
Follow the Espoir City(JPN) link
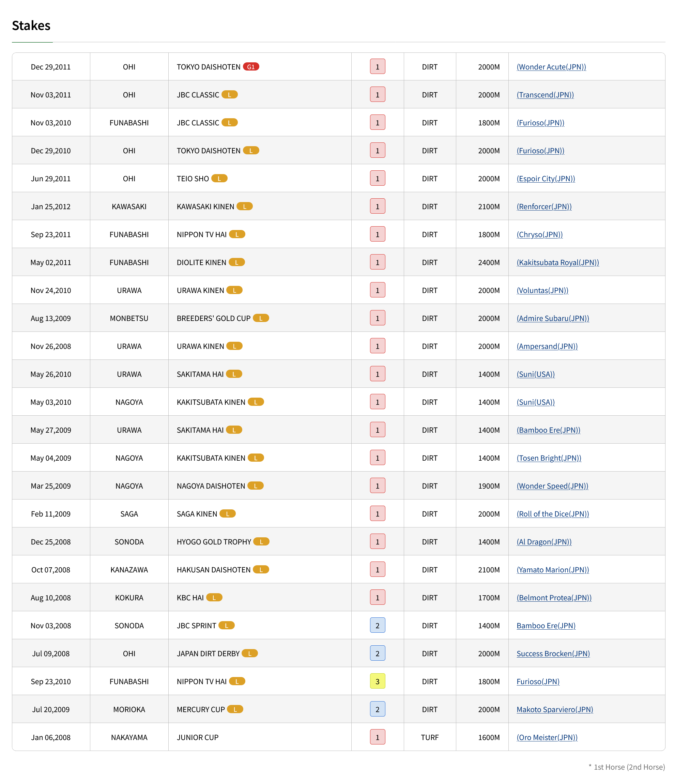(x=546, y=179)
